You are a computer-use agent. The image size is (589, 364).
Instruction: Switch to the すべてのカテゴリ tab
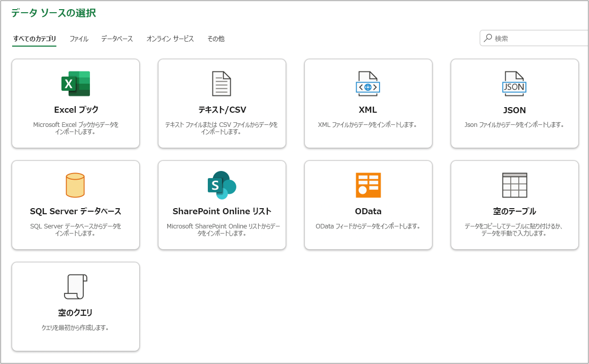click(x=34, y=39)
